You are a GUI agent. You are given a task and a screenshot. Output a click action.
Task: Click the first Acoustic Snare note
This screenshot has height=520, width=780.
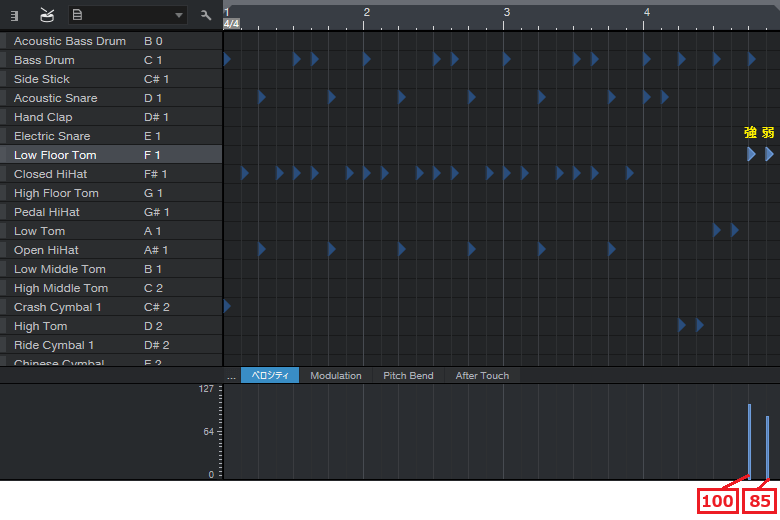(x=262, y=97)
